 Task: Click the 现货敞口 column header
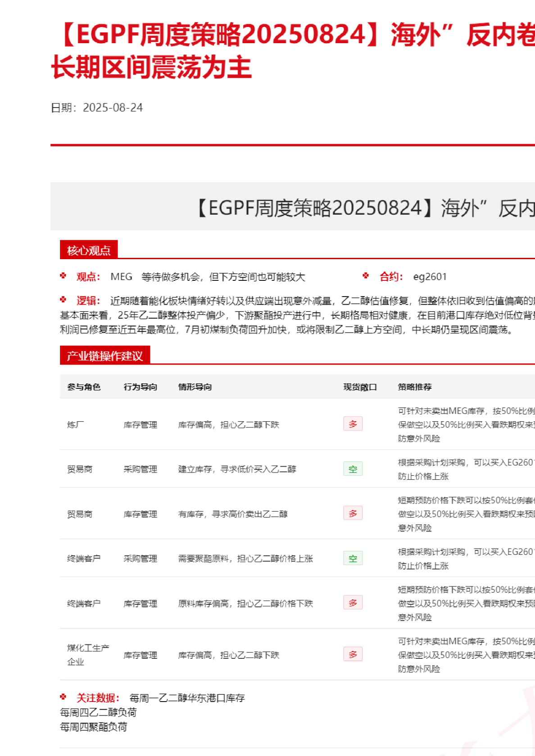360,387
